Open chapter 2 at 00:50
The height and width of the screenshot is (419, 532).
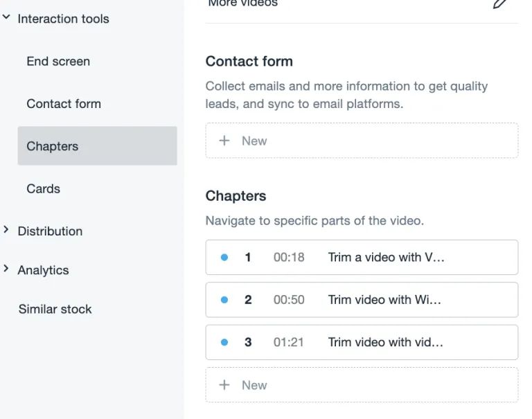362,300
